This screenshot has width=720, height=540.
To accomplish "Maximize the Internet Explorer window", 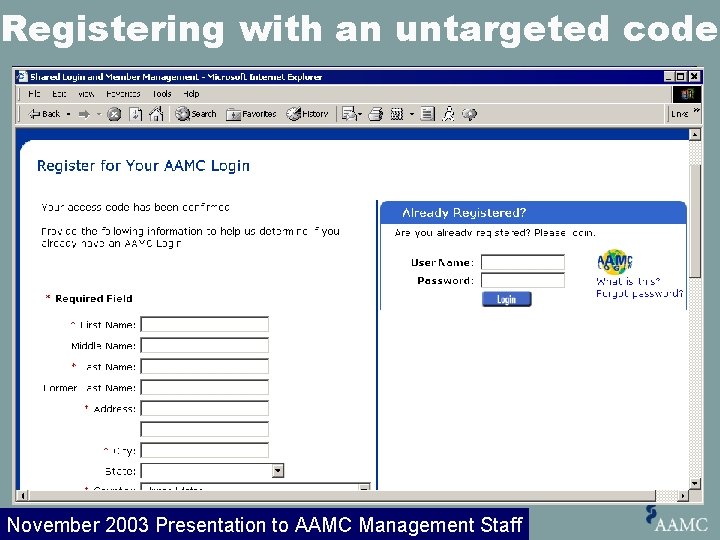I will 681,76.
